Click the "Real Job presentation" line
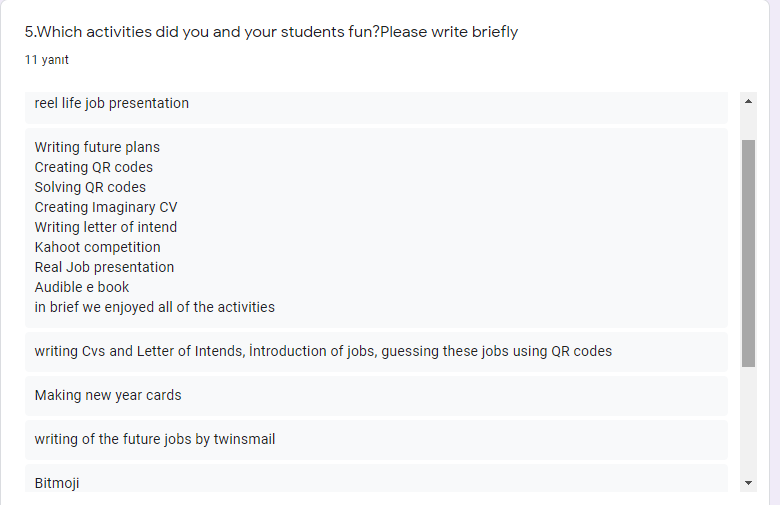 pyautogui.click(x=104, y=267)
